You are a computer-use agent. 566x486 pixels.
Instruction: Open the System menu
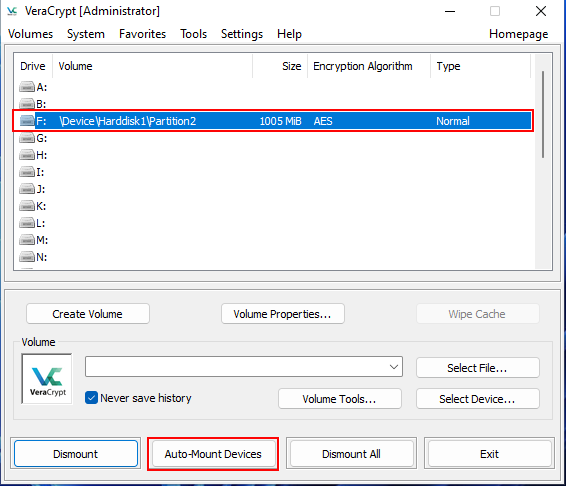click(x=86, y=34)
